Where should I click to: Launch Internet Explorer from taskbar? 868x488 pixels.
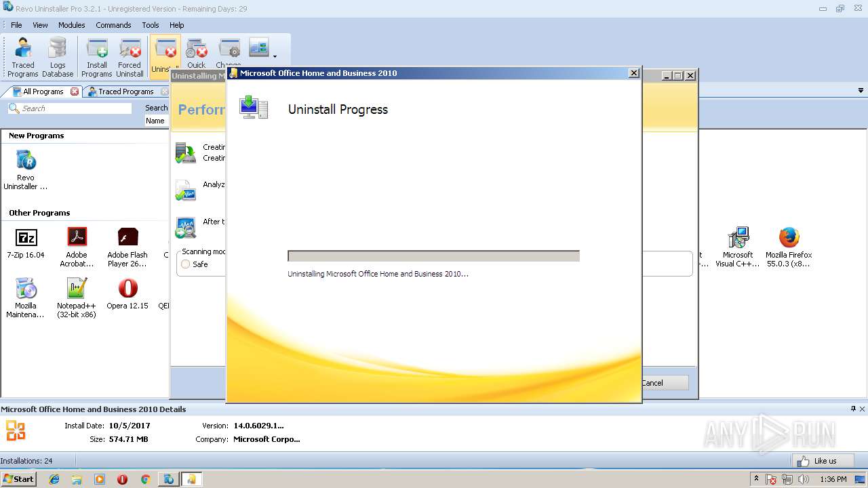[x=54, y=479]
